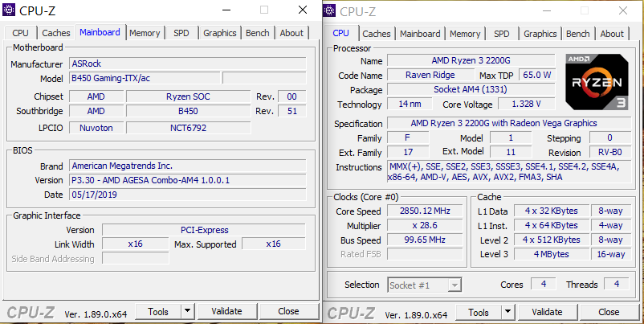Click AMD Ryzen 3 2200G name field
The width and height of the screenshot is (644, 324).
click(471, 60)
